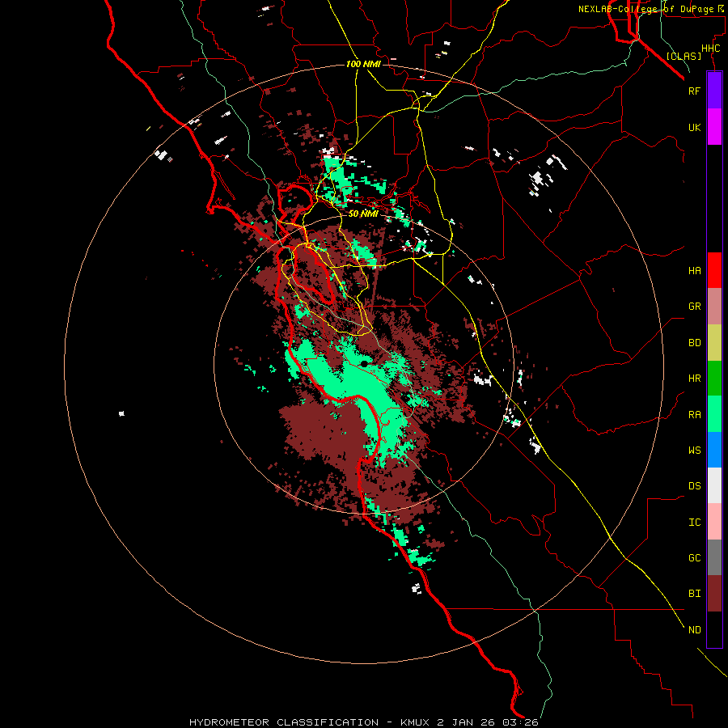Click the DS white legend swatch
This screenshot has width=728, height=728.
(x=714, y=485)
